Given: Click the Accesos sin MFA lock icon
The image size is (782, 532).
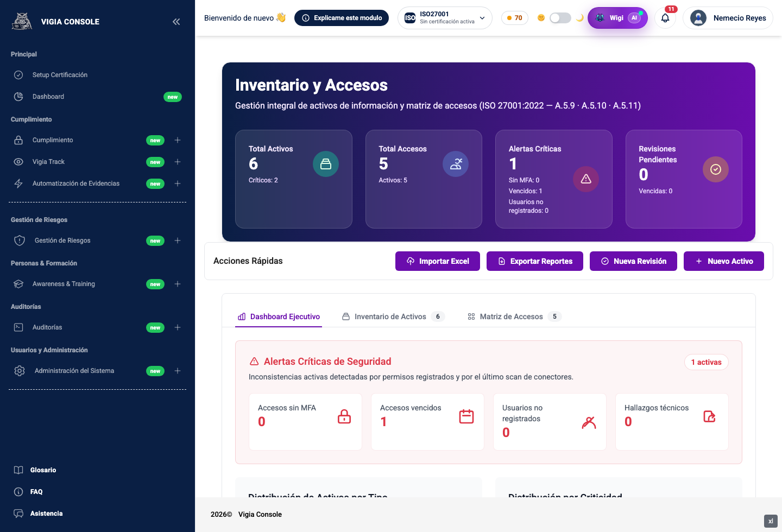Looking at the screenshot, I should pos(344,416).
